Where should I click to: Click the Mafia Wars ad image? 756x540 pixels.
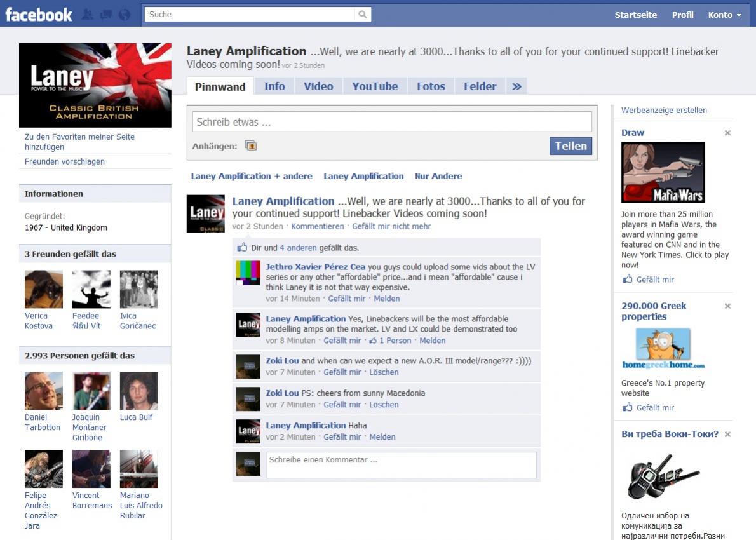coord(663,172)
